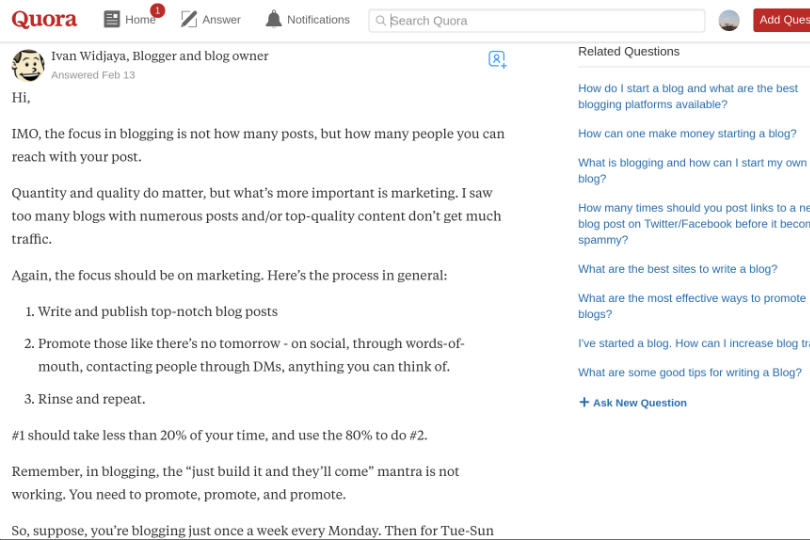Click the plus icon beside Ask New Question
The image size is (810, 540).
point(584,402)
